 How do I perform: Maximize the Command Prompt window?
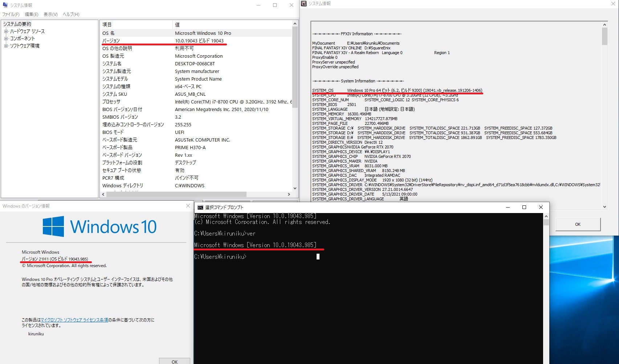point(524,207)
